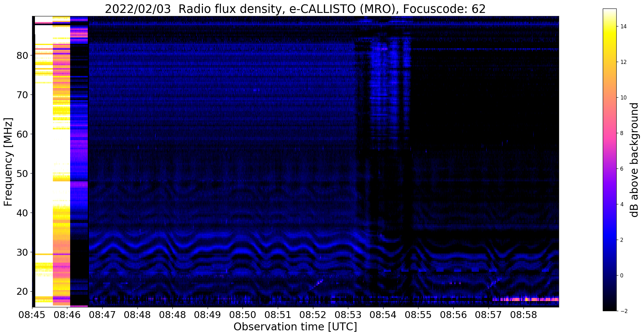Click the colorbar gradient strip

[609, 160]
